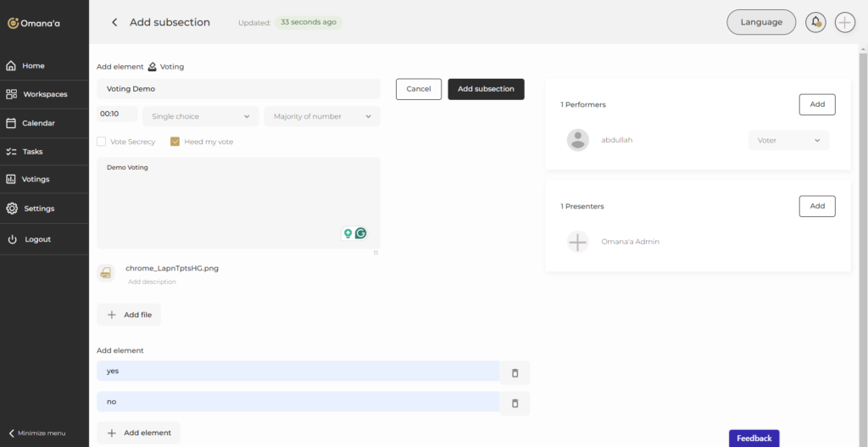
Task: Expand the Majority of number dropdown
Action: pos(322,116)
